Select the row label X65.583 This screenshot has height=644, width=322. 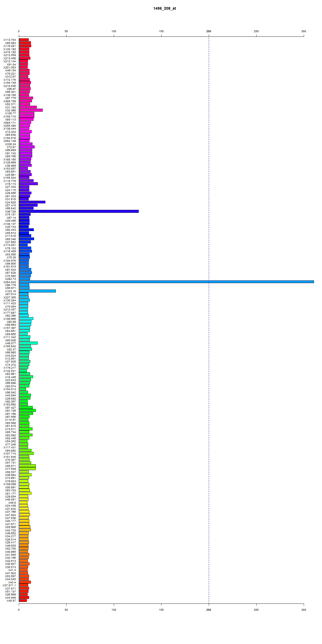point(10,43)
